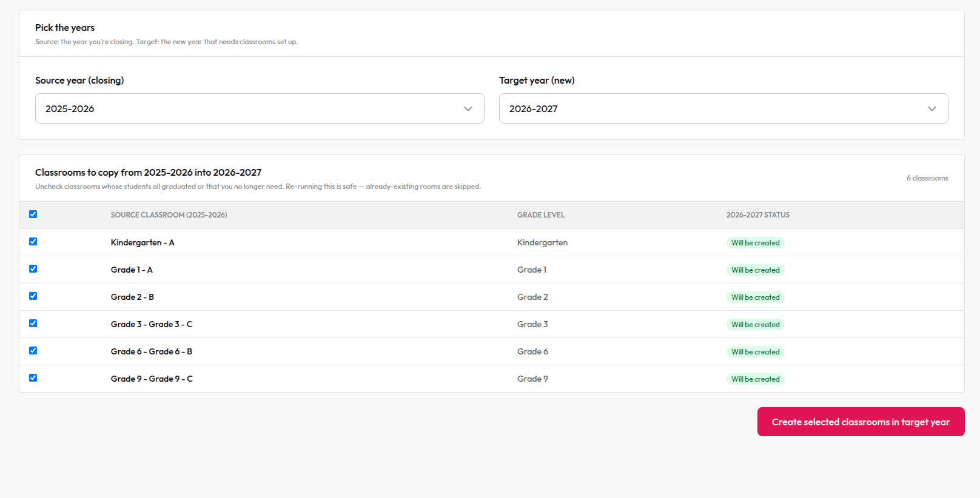Click the Grade 2 - B classroom name
This screenshot has width=980, height=498.
pos(132,297)
